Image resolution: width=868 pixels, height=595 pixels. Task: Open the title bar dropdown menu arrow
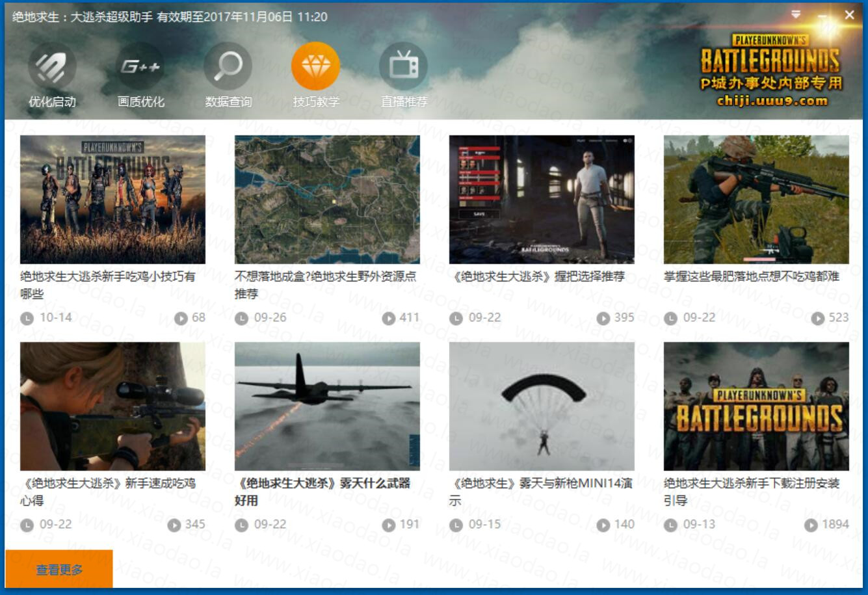(x=796, y=14)
